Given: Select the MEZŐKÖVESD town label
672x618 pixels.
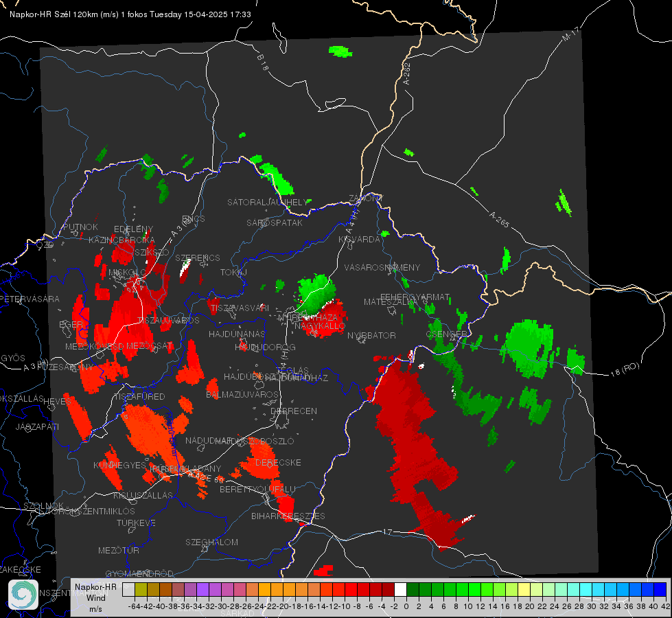Looking at the screenshot, I should 95,346.
